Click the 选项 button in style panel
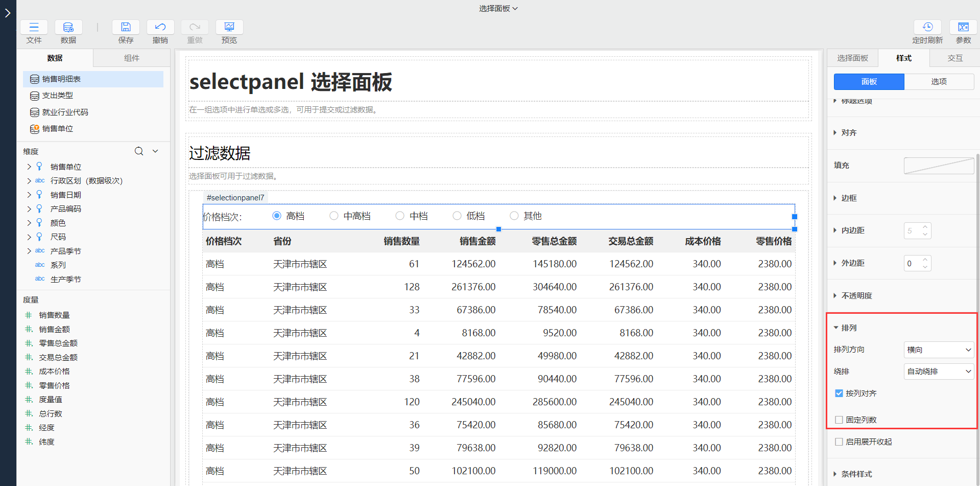The image size is (980, 486). [939, 82]
